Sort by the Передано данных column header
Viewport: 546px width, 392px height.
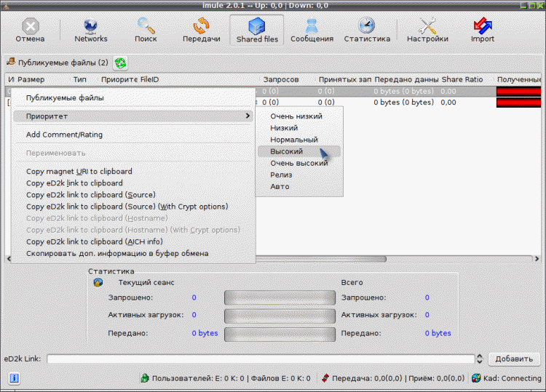tap(406, 80)
